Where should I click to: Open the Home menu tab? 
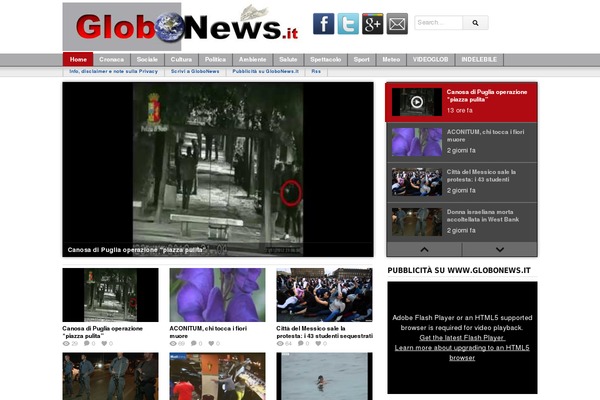pyautogui.click(x=78, y=59)
